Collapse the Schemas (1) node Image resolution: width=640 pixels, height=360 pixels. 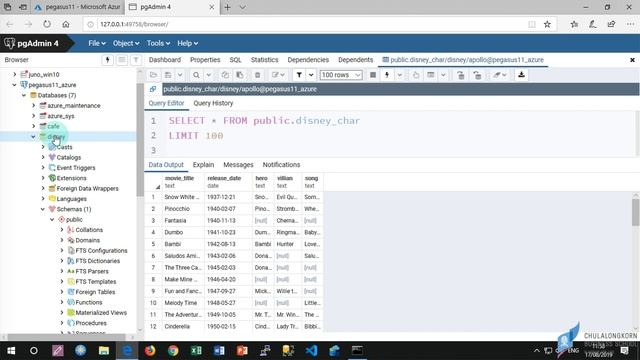pyautogui.click(x=43, y=209)
